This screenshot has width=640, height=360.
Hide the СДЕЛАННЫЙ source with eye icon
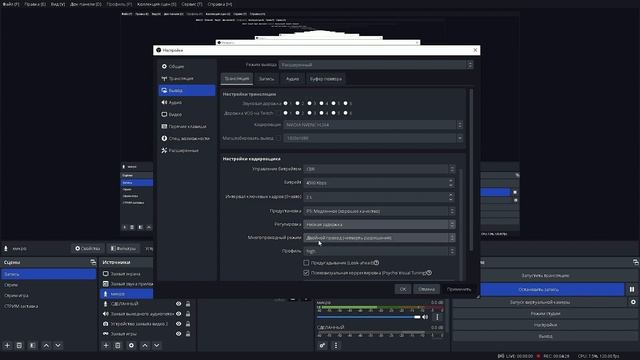pyautogui.click(x=178, y=304)
